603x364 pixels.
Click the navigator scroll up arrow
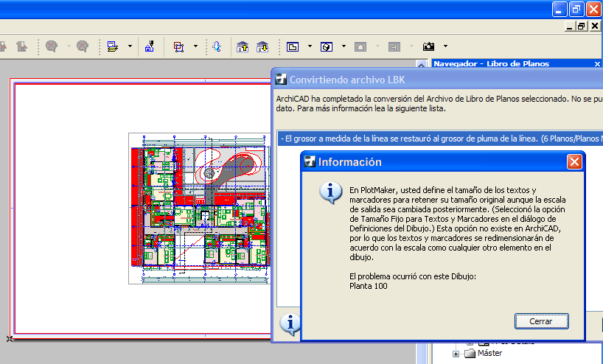pyautogui.click(x=421, y=65)
